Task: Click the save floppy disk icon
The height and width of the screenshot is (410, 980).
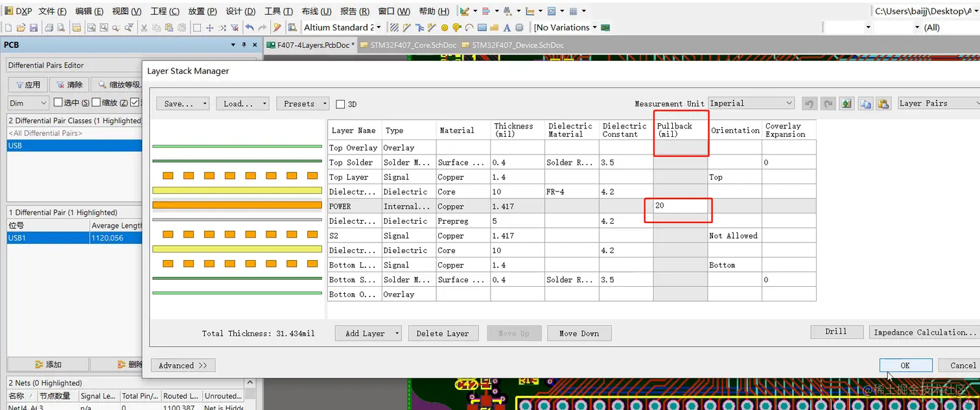Action: [33, 28]
